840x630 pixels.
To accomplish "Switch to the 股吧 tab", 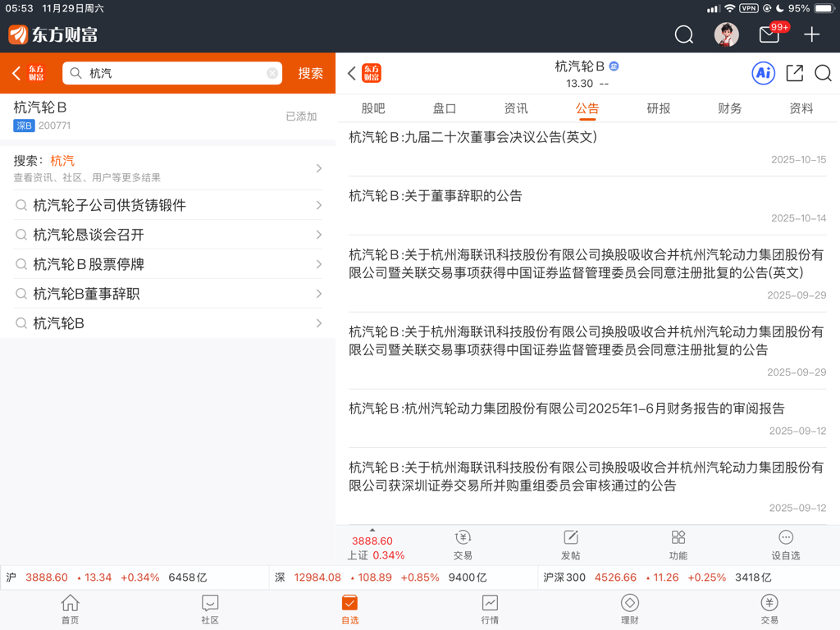I will (x=373, y=109).
